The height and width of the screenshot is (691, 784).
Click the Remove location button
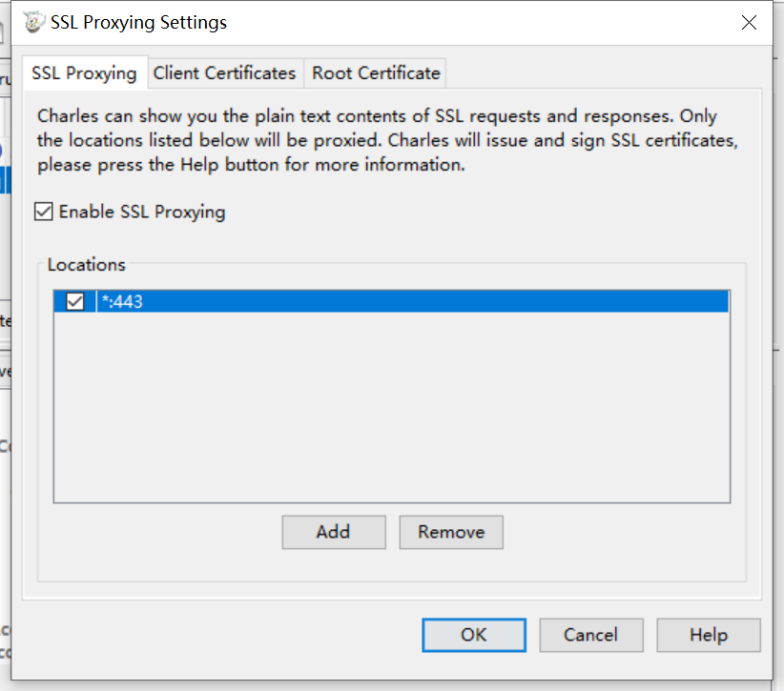pyautogui.click(x=451, y=532)
